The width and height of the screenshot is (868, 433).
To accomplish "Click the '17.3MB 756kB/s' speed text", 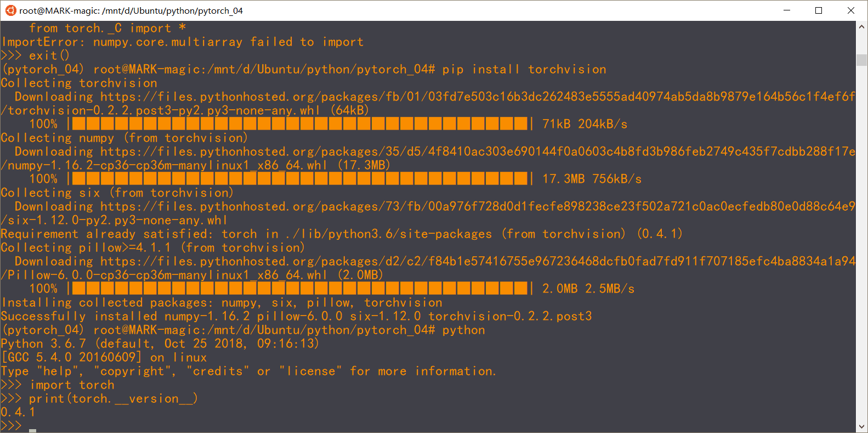I will click(592, 179).
